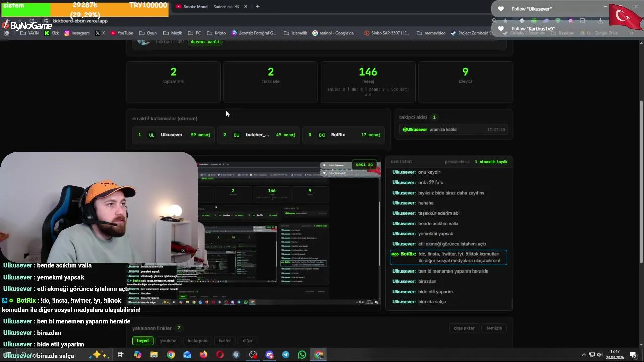
Task: Open the izlemelik bookmark folder
Action: click(x=295, y=33)
